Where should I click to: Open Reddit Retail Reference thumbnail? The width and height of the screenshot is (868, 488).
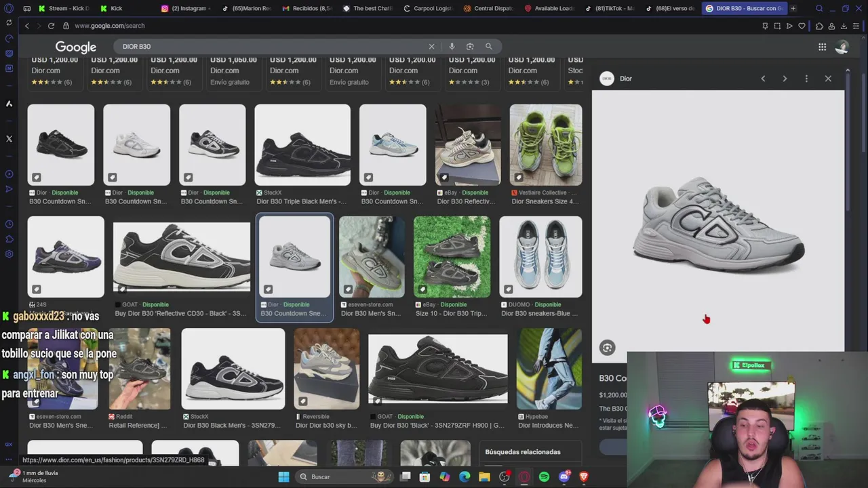[140, 369]
